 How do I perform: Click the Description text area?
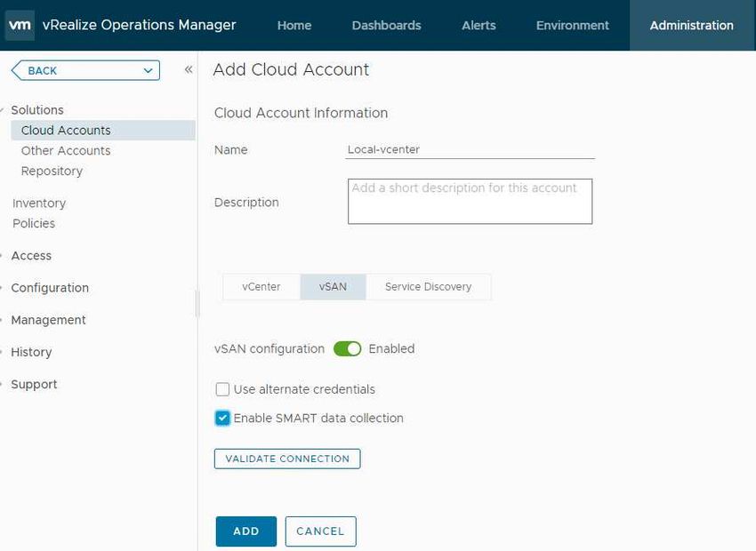(x=470, y=202)
